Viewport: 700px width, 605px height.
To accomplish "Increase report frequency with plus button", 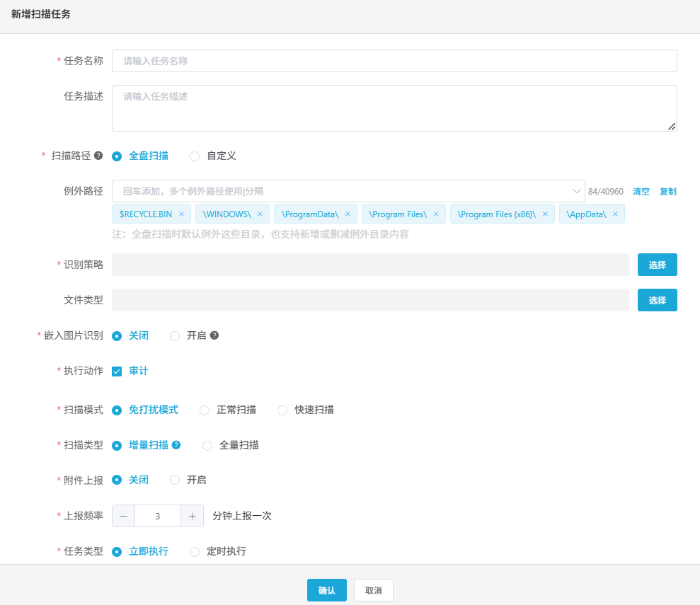I will [x=192, y=517].
